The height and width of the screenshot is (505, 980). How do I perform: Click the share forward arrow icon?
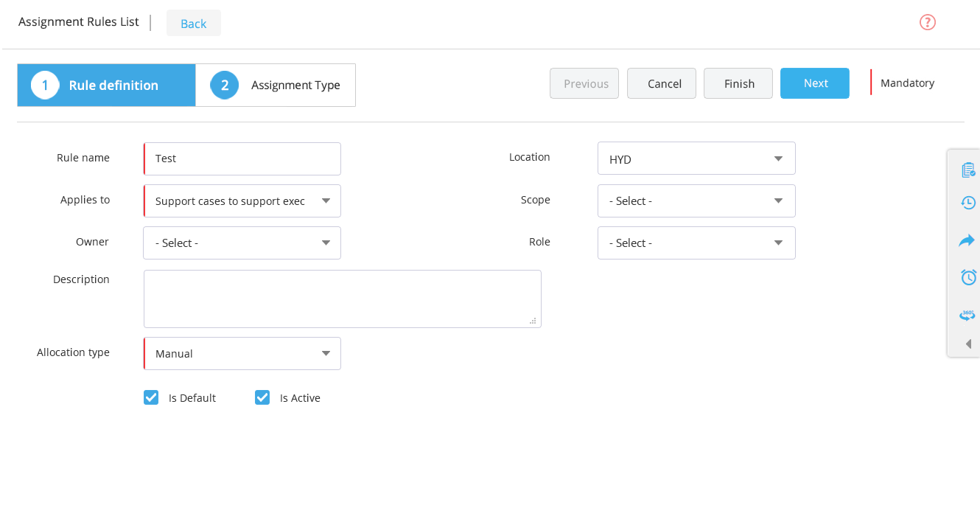(967, 240)
